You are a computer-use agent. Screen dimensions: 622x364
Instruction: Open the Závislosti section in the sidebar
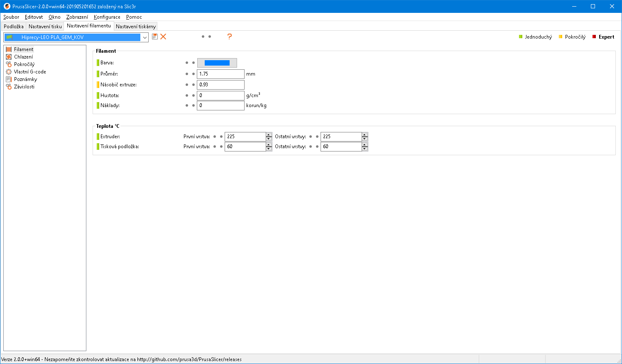coord(24,87)
